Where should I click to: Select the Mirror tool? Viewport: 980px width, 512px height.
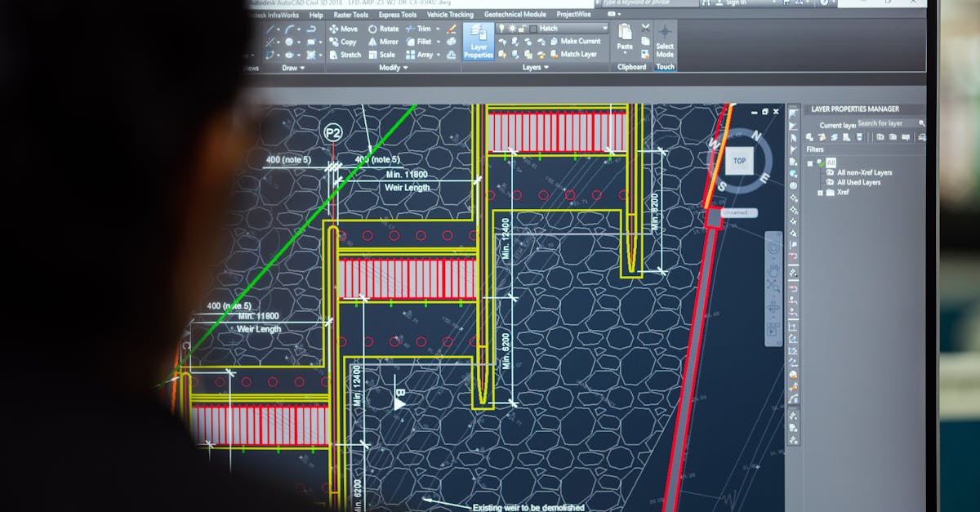click(x=385, y=41)
